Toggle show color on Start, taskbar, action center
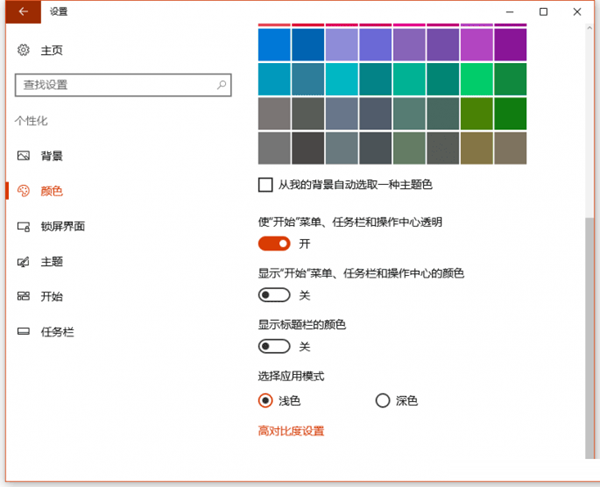 (274, 295)
